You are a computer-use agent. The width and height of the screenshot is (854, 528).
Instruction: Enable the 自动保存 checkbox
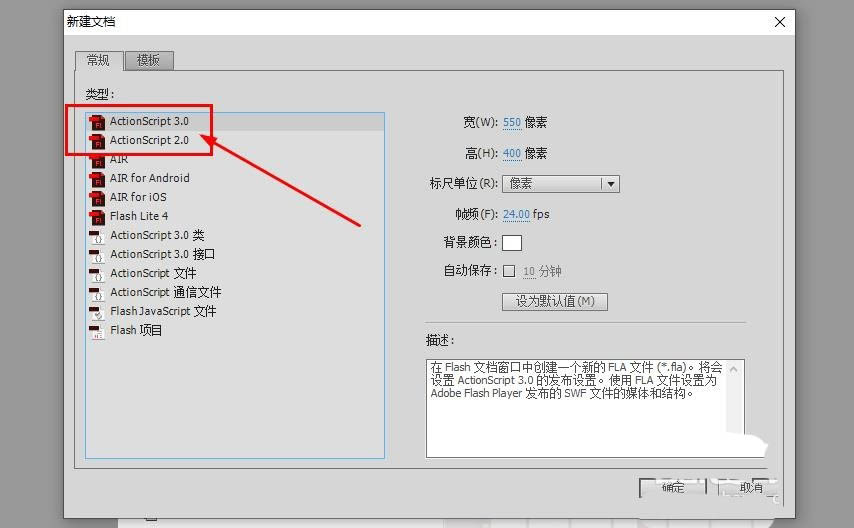click(x=509, y=271)
